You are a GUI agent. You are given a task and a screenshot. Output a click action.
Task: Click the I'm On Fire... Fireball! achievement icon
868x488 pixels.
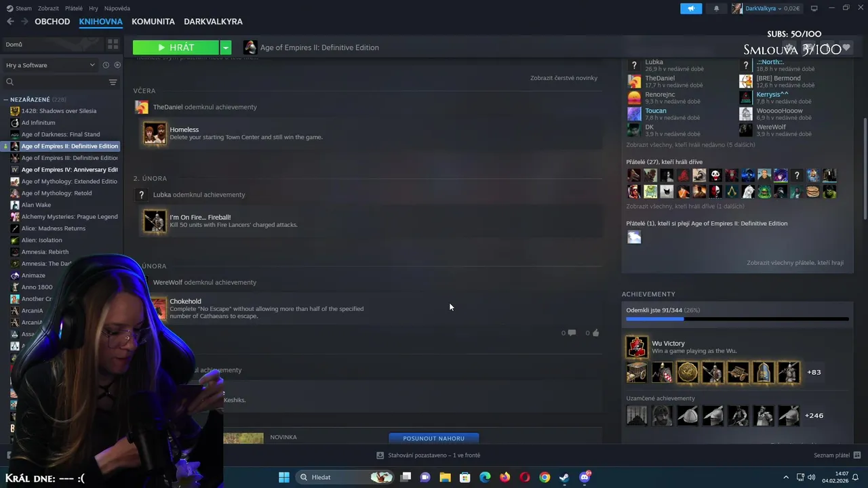(155, 221)
